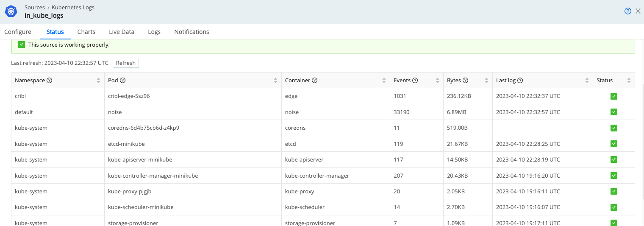The height and width of the screenshot is (226, 644).
Task: Open the Live Data tab
Action: click(x=122, y=32)
